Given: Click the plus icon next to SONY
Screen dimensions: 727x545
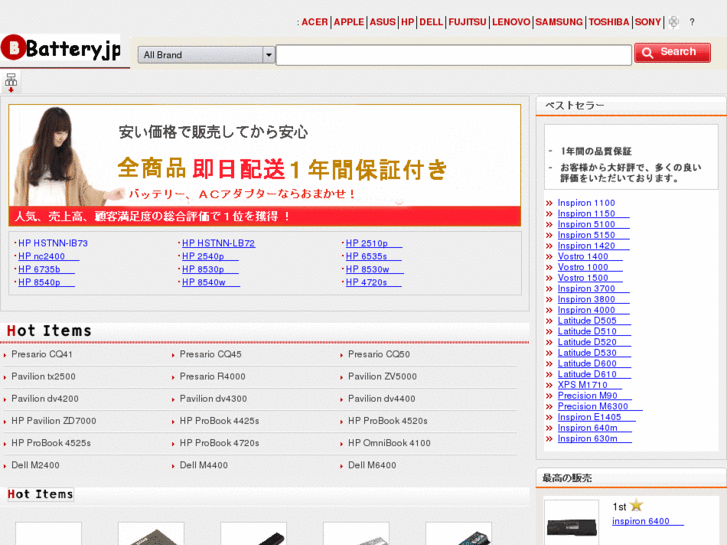Looking at the screenshot, I should (674, 22).
